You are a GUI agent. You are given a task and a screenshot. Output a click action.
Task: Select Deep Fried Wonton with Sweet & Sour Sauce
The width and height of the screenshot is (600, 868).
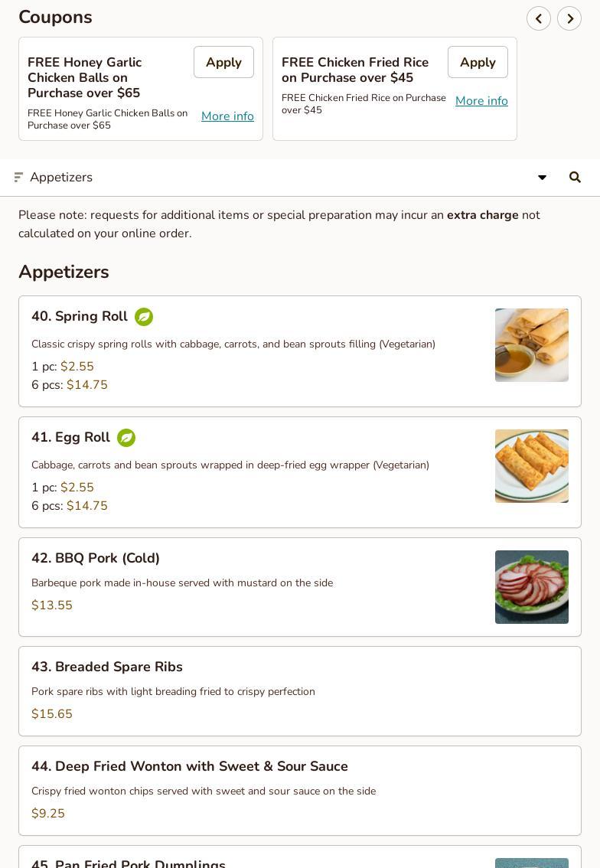pyautogui.click(x=300, y=791)
